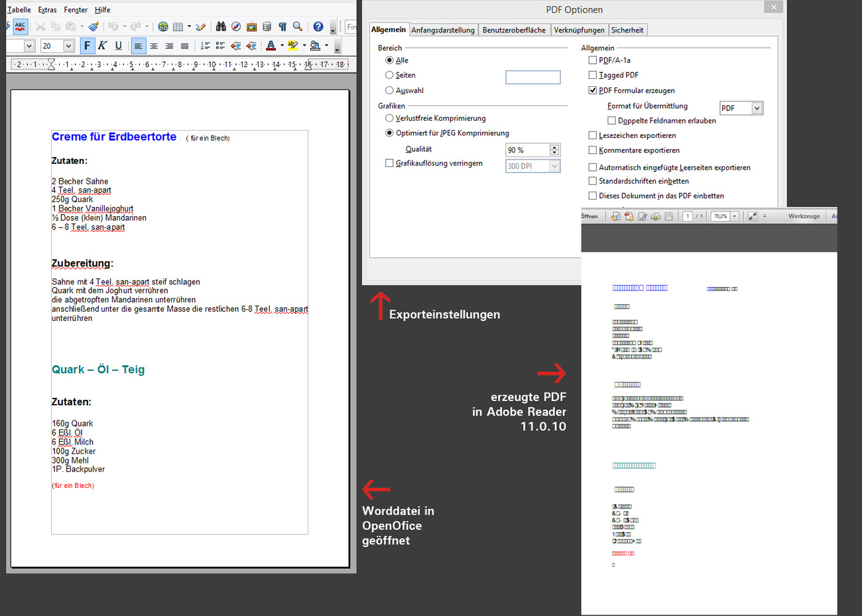Toggle nonprinting characters pilcrow icon
862x616 pixels.
click(282, 27)
